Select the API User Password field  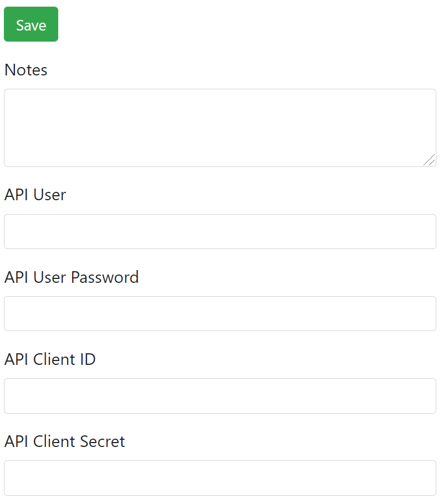(x=220, y=313)
